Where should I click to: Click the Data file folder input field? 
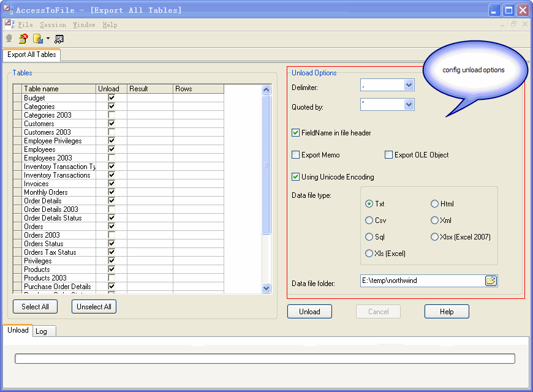coord(422,281)
